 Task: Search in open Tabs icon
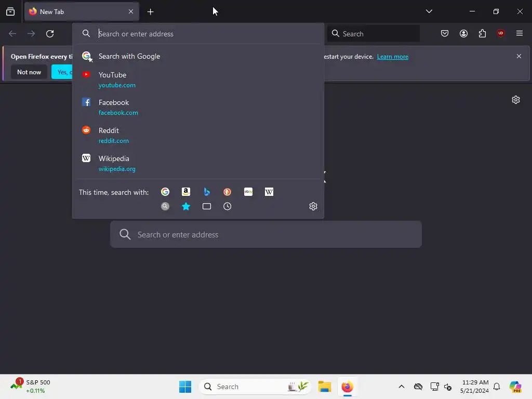pos(207,206)
